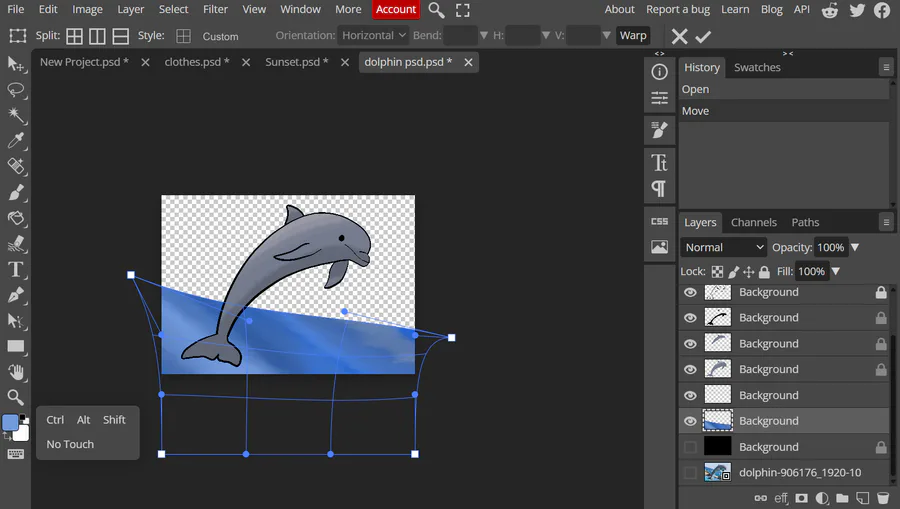Show the hidden dolphin-906176_1920-10 layer
Image resolution: width=900 pixels, height=509 pixels.
690,473
